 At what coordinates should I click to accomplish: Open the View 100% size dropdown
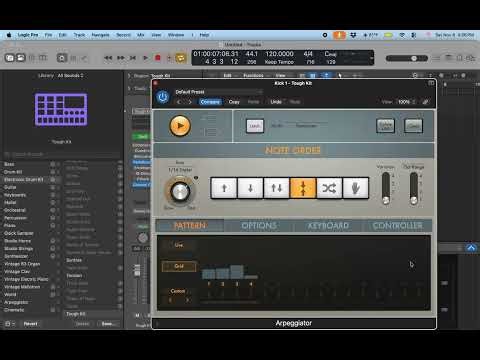tap(407, 102)
